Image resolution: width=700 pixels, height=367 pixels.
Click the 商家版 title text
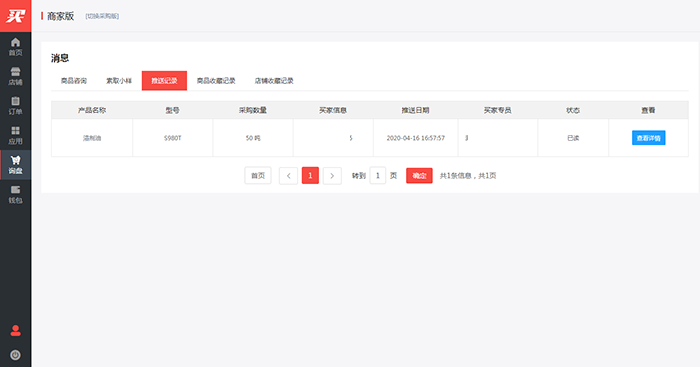click(x=61, y=16)
